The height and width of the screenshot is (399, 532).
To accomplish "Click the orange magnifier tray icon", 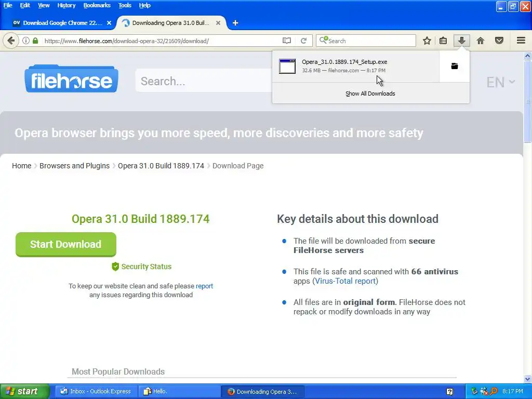I will [x=494, y=392].
